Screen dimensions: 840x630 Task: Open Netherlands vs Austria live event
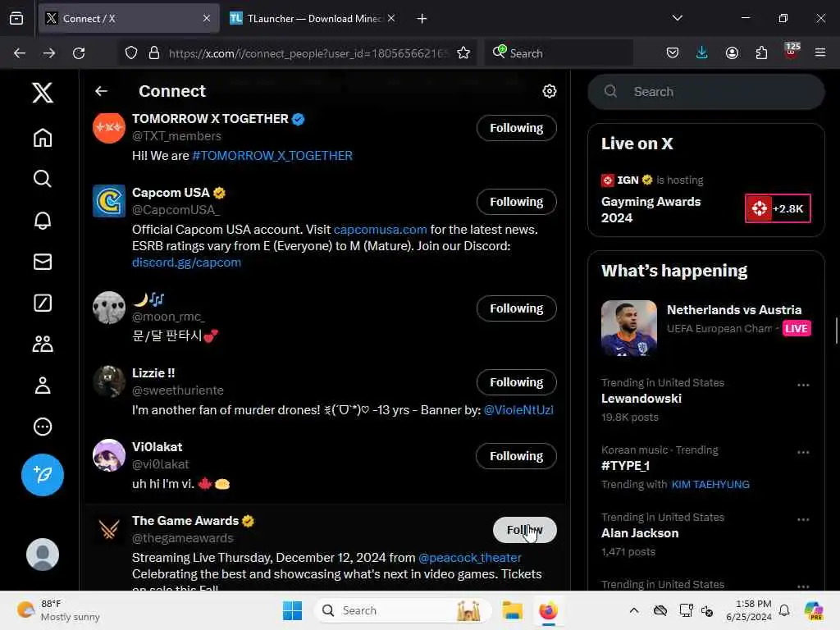[x=705, y=328]
